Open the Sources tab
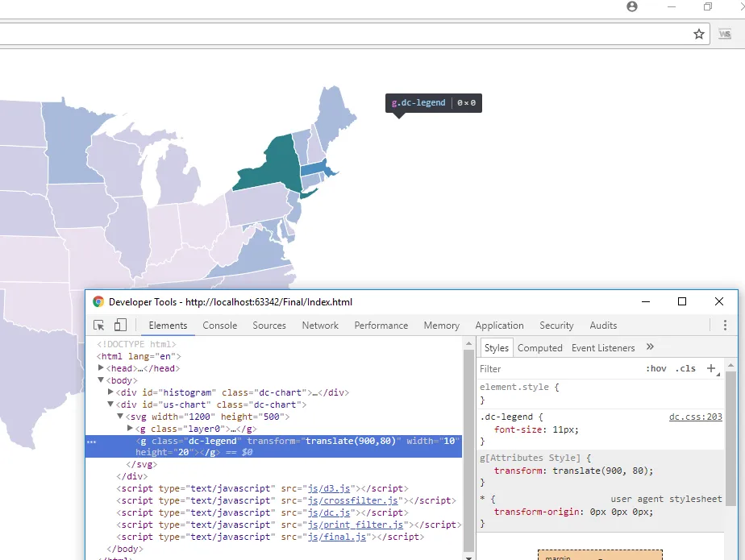The image size is (745, 560). (269, 326)
